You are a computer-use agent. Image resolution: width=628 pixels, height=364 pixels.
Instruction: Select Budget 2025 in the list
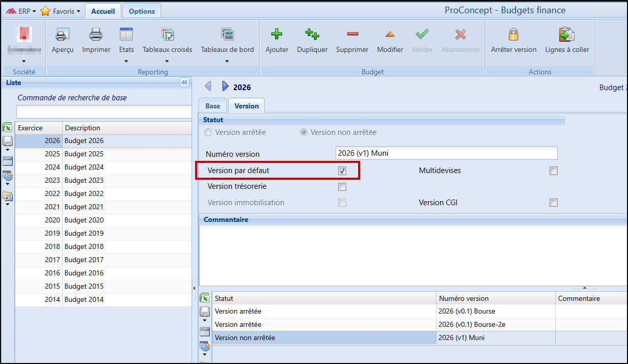tap(84, 154)
